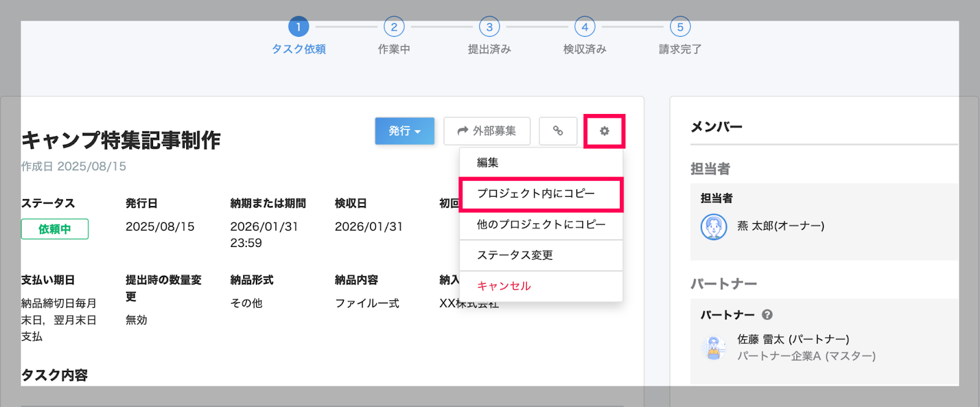Click the メンバー panel heading

[716, 127]
